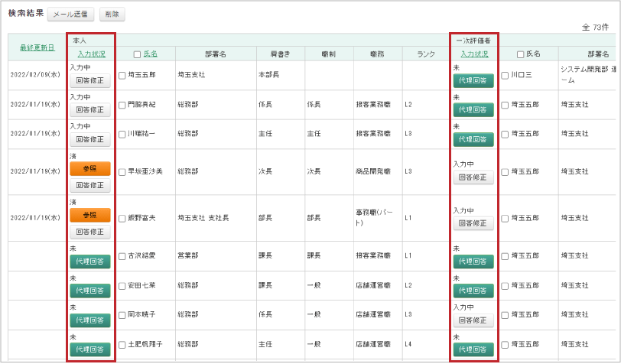Click evaluator 代理回答 in 土肥帆翔子 row
This screenshot has height=364, width=621.
(x=473, y=349)
